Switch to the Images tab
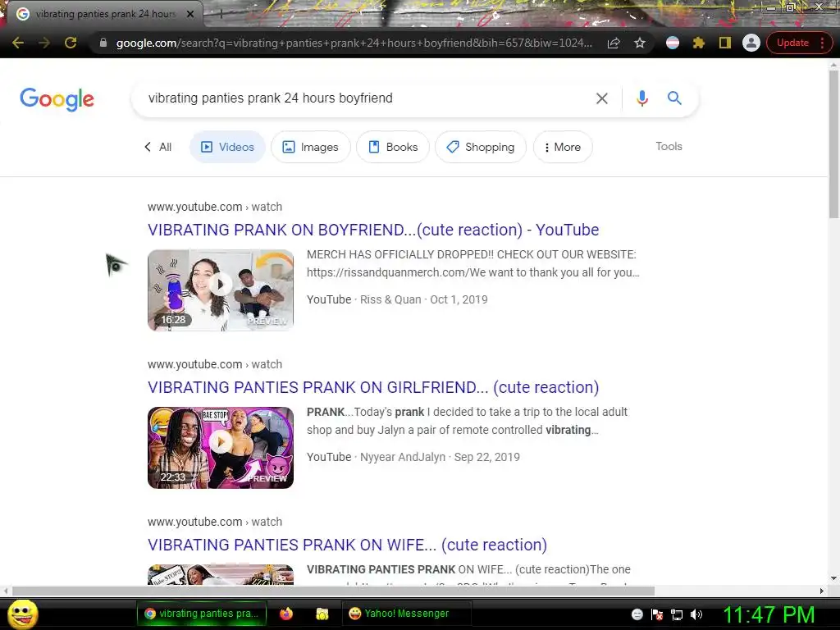This screenshot has width=840, height=630. point(311,147)
